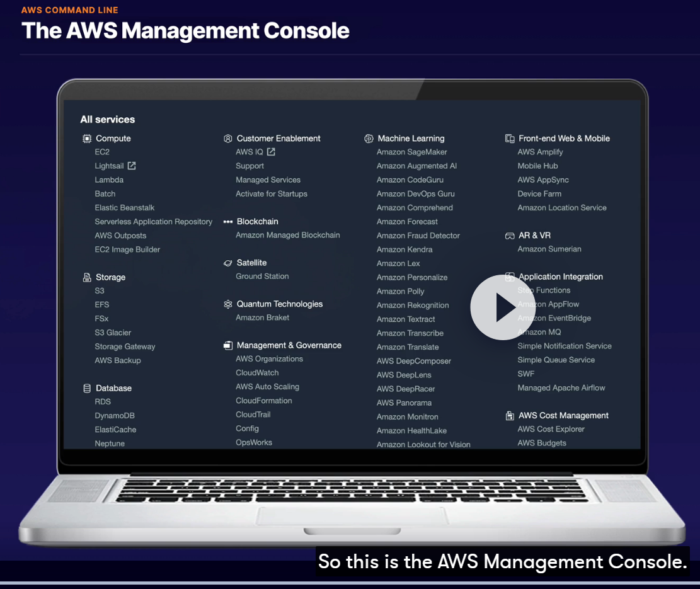This screenshot has width=700, height=589.
Task: Open EC2 Image Builder
Action: [x=127, y=250]
